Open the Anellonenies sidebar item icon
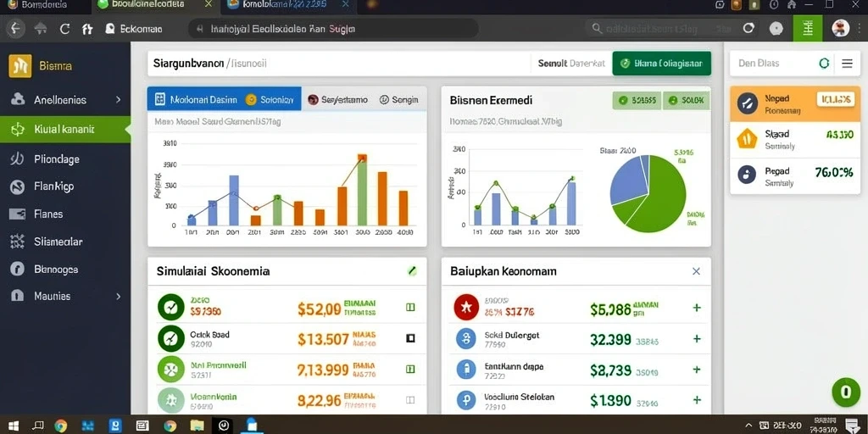Screen dimensions: 868x434 pos(18,100)
